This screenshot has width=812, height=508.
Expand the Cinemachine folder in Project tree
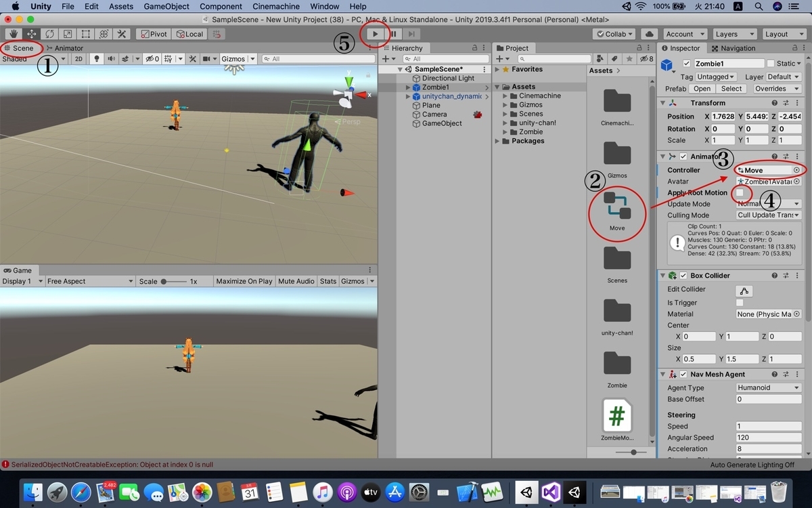(x=505, y=96)
